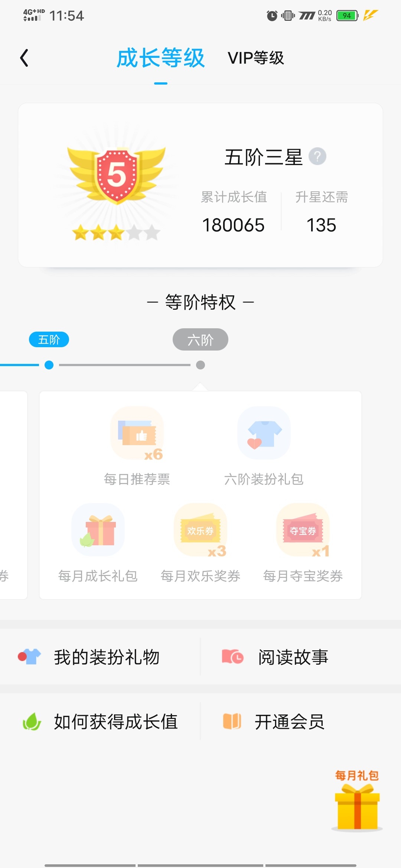401x868 pixels.
Task: Tap the 欢乐券 coupon icon
Action: (x=200, y=530)
